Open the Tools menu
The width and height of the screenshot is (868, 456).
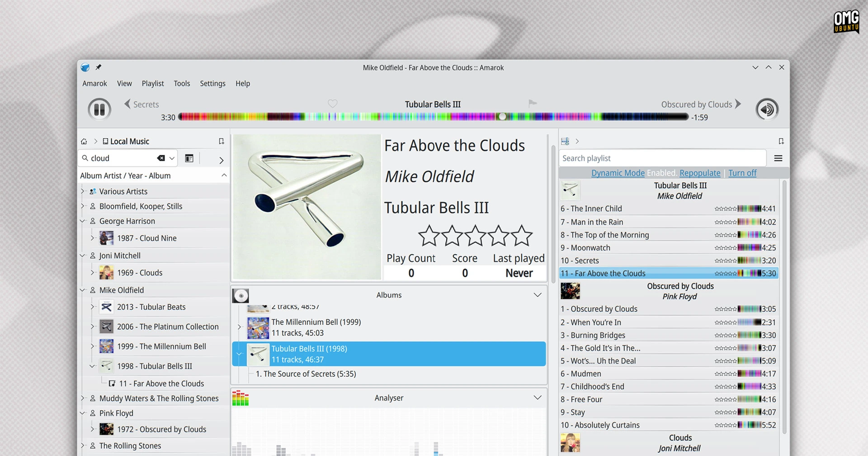pos(182,83)
